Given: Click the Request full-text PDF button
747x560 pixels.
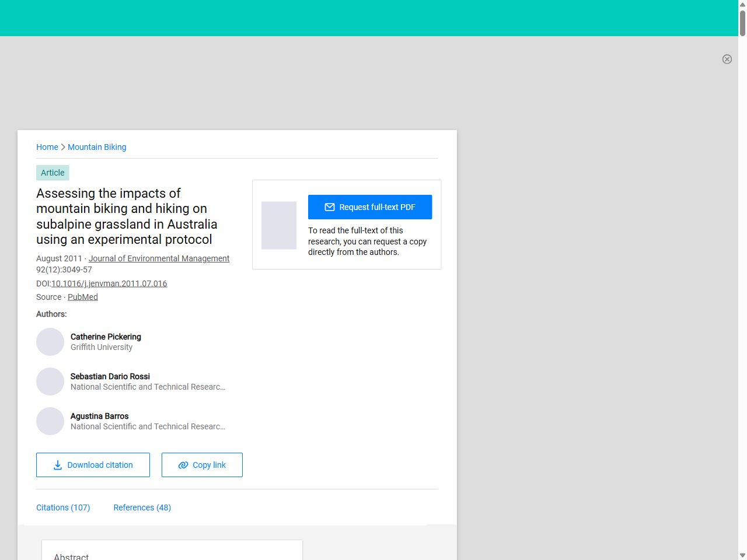Looking at the screenshot, I should (x=370, y=207).
